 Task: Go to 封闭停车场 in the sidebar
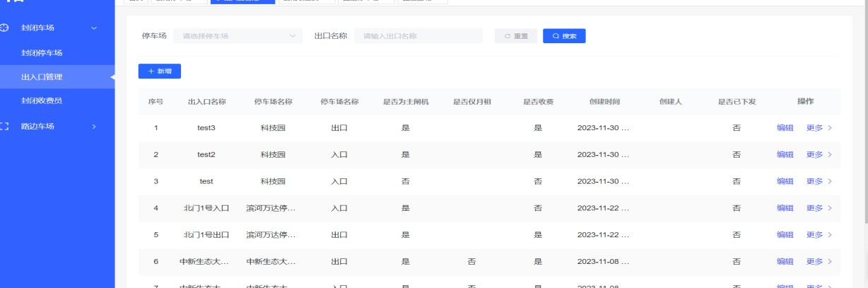click(x=42, y=52)
